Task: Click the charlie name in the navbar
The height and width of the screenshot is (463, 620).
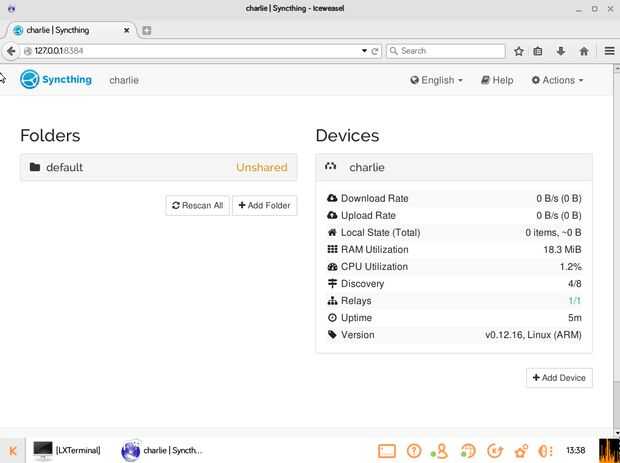Action: 124,80
